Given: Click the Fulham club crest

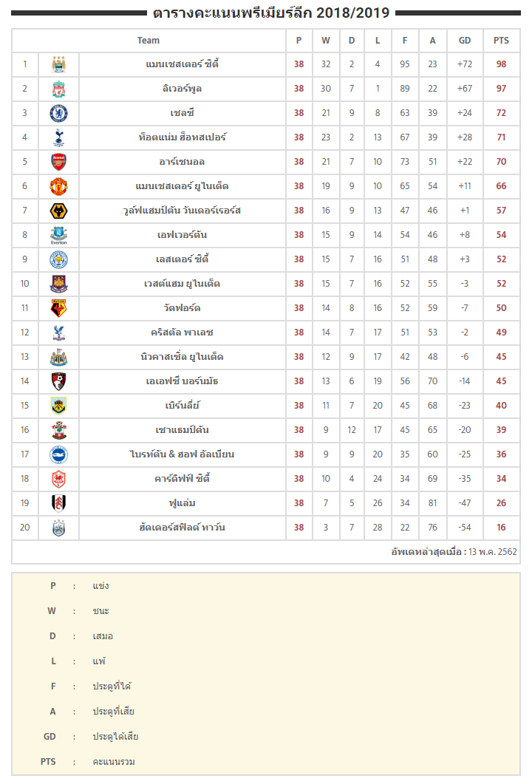Looking at the screenshot, I should (58, 503).
